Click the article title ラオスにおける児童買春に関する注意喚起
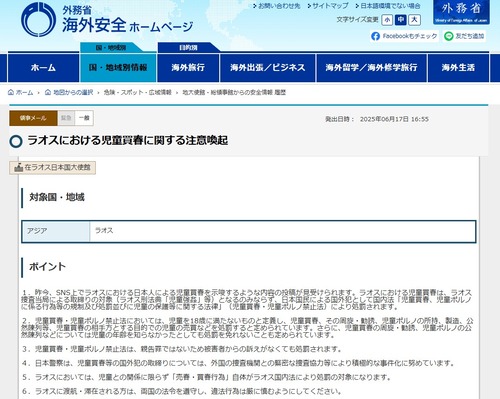Viewport: 500px width, 399px height. (128, 140)
